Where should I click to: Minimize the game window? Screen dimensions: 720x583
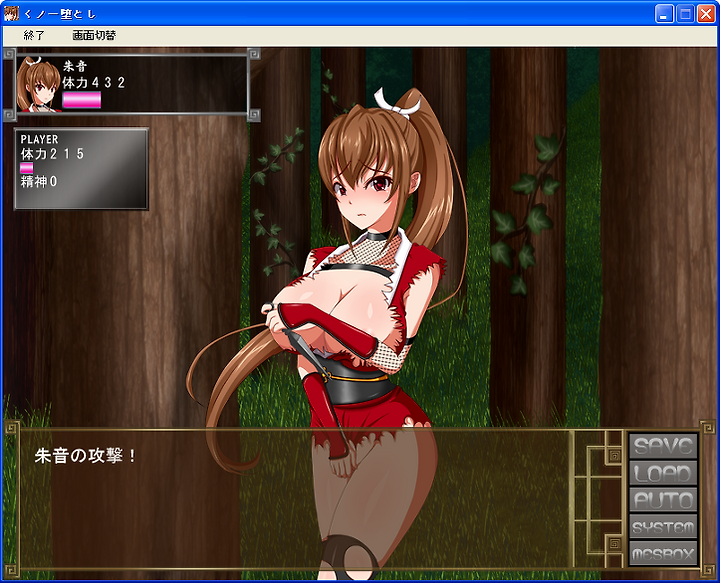[x=664, y=14]
